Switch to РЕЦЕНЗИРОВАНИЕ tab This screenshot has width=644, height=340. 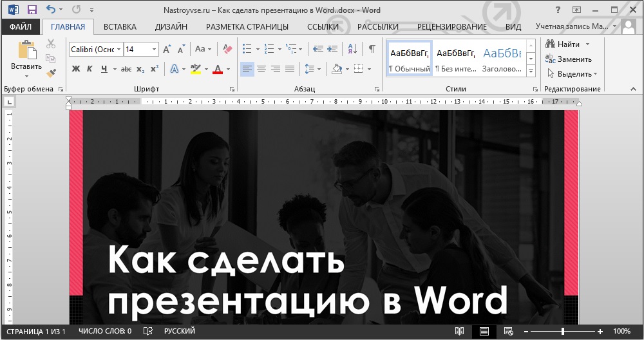452,26
